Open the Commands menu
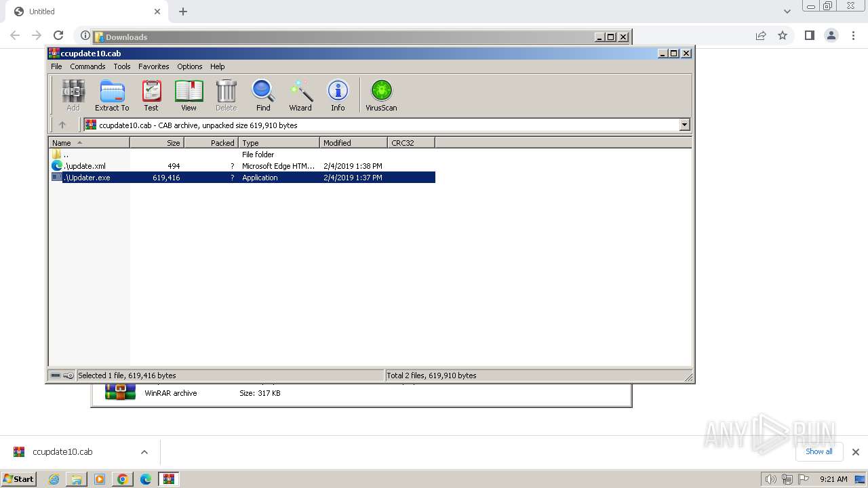 (87, 66)
